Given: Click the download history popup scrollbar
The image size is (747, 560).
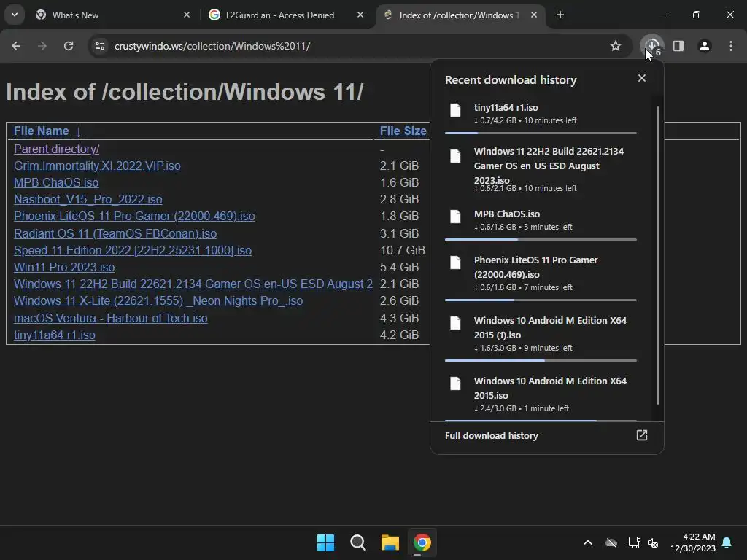Looking at the screenshot, I should point(658,256).
